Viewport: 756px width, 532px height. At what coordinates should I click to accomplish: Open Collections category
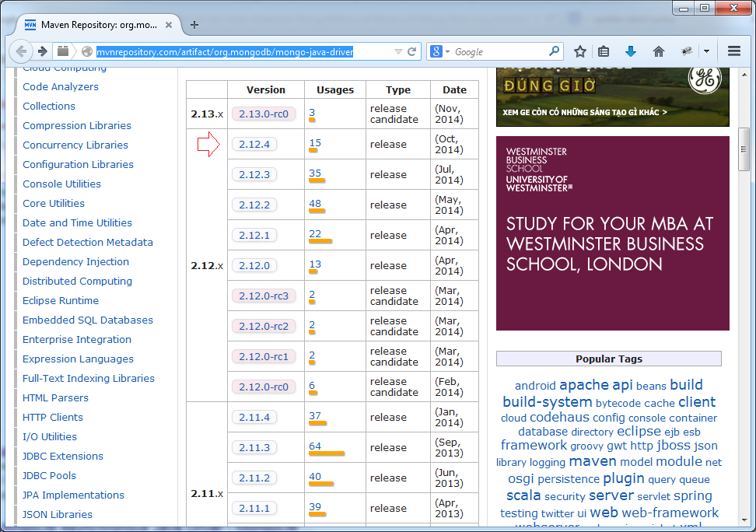[x=49, y=106]
